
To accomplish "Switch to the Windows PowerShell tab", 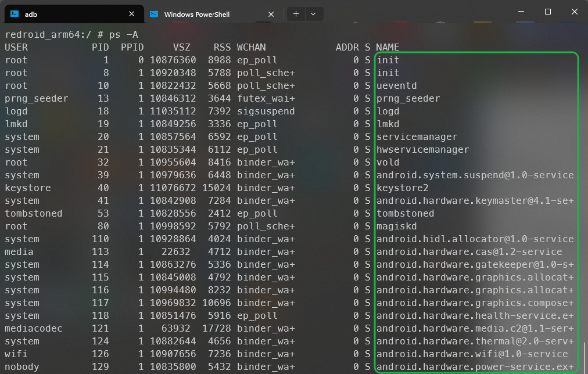I will click(214, 15).
